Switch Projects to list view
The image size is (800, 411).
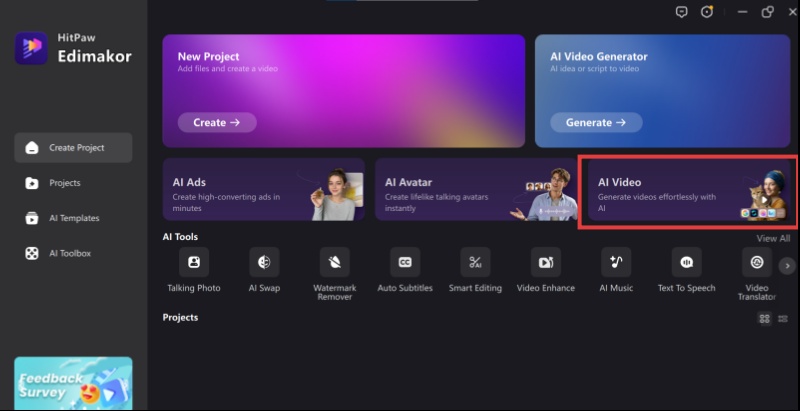coord(783,319)
